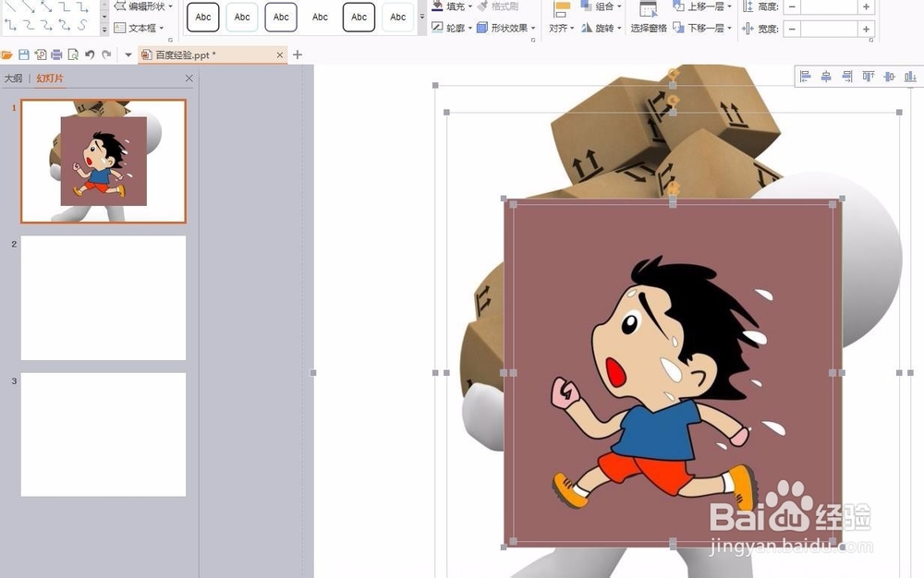Viewport: 924px width, 578px height.
Task: Align selected objects to bottom in floating toolbar
Action: click(910, 77)
